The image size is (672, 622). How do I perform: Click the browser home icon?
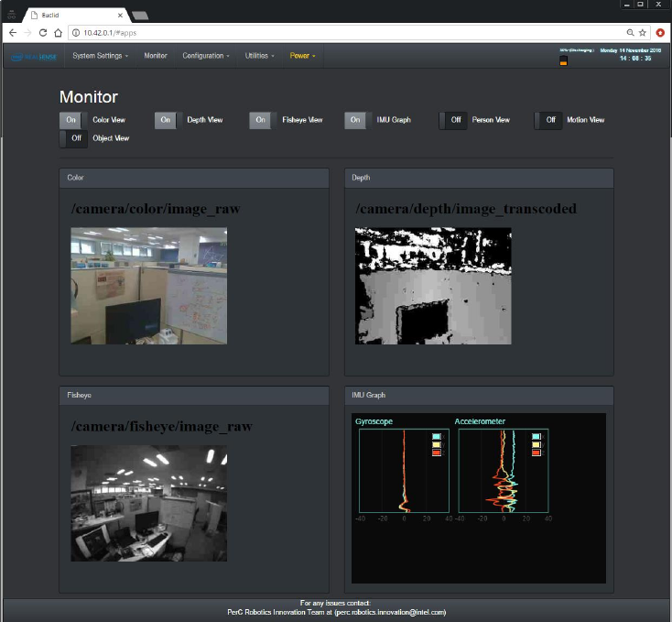58,32
